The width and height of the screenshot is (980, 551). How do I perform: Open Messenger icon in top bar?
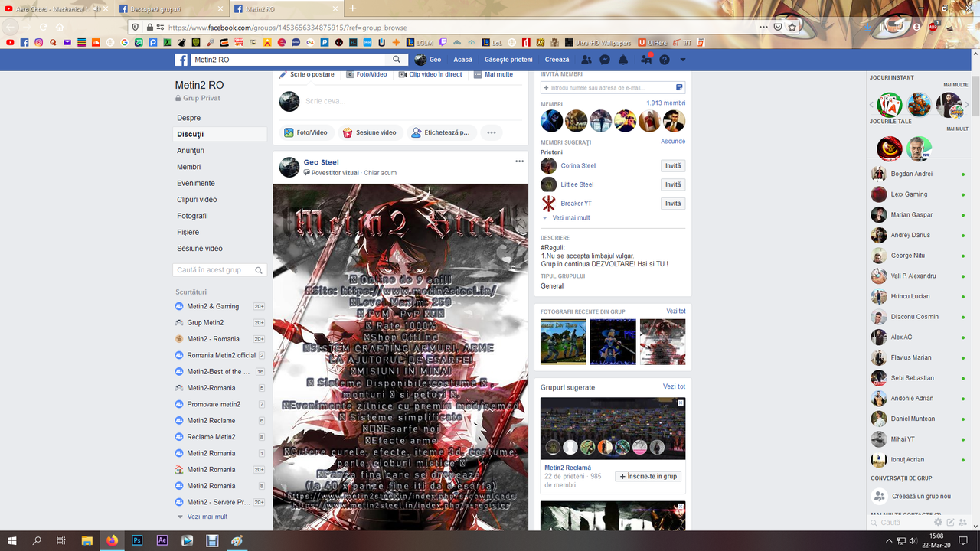[605, 60]
